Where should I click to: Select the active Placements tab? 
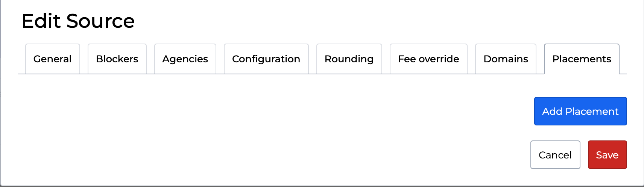point(582,59)
